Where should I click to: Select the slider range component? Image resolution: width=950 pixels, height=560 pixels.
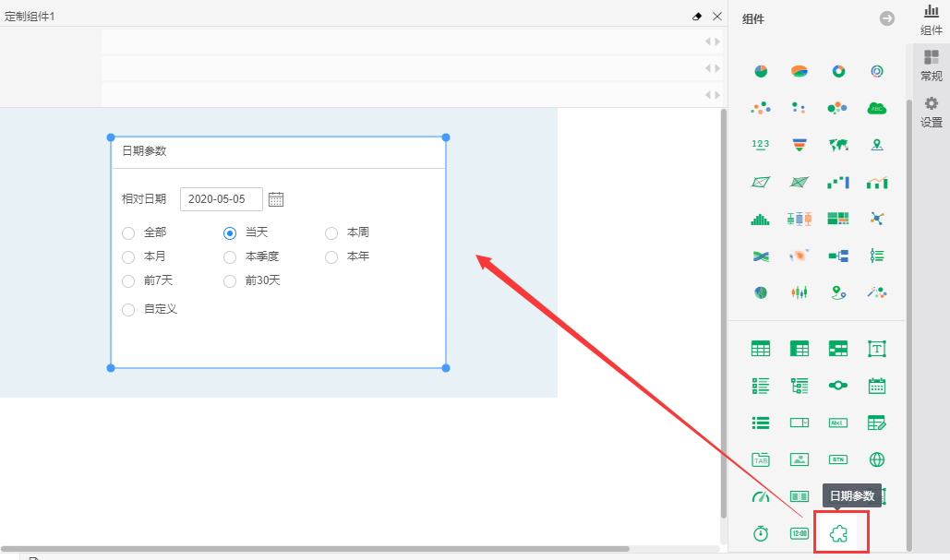(x=838, y=386)
